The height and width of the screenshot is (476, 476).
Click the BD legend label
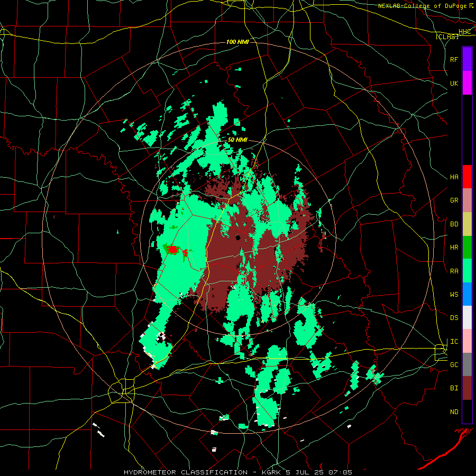454,224
